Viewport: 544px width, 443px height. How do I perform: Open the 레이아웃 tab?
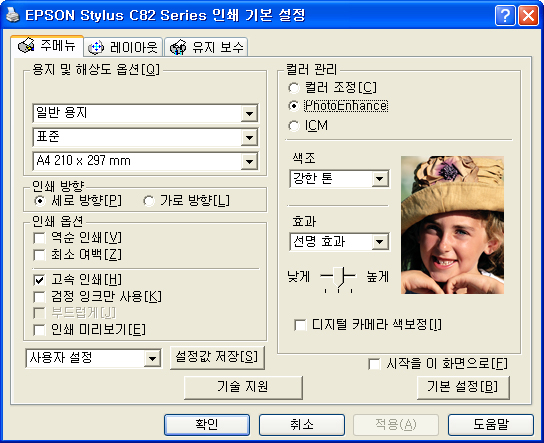[123, 47]
